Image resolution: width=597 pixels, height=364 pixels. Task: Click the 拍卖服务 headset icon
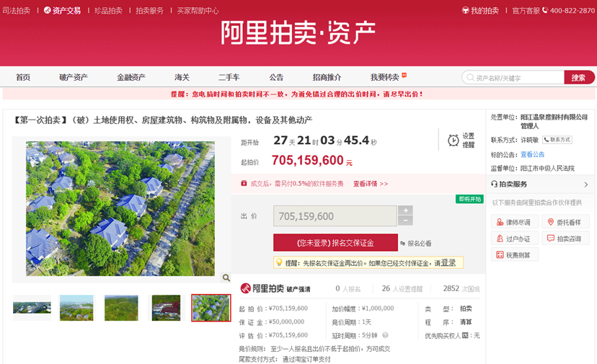click(494, 184)
